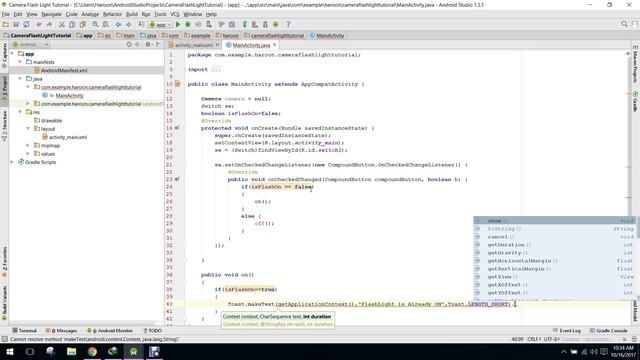Click the Open folder toolbar icon
The height and width of the screenshot is (360, 640).
click(x=6, y=24)
